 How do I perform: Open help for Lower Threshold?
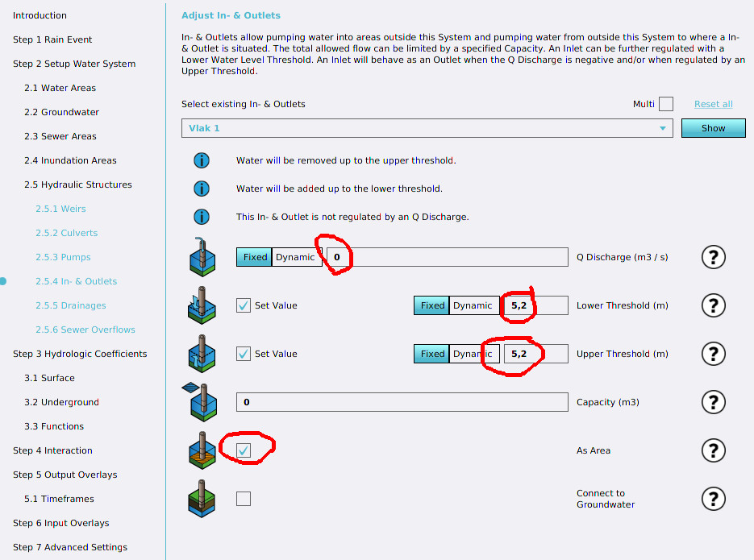coord(713,305)
